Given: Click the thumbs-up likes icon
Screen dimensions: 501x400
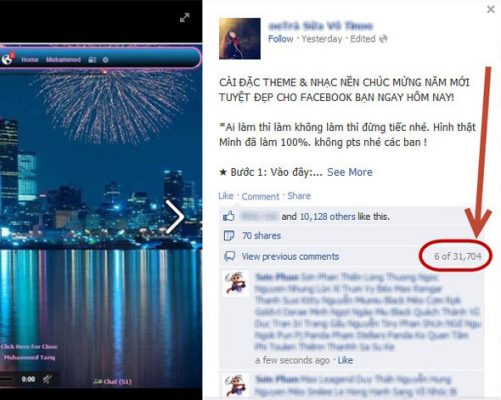Looking at the screenshot, I should [x=229, y=217].
